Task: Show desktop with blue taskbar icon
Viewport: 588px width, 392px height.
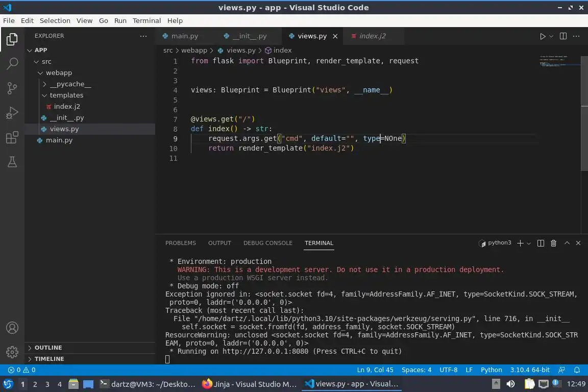Action: [x=88, y=384]
